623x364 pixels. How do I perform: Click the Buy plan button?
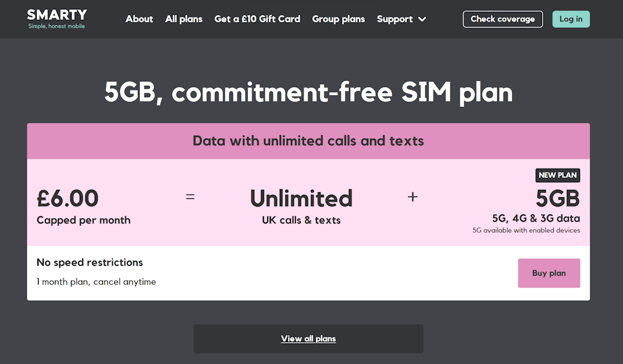coord(549,273)
